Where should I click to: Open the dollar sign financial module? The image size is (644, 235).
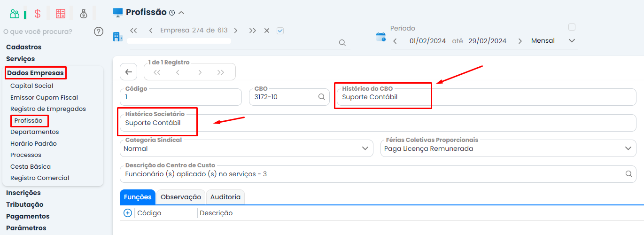pyautogui.click(x=38, y=14)
